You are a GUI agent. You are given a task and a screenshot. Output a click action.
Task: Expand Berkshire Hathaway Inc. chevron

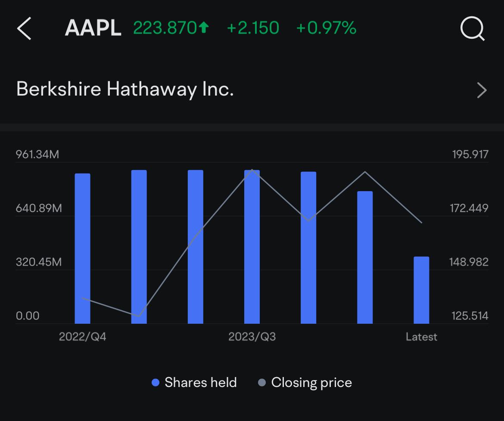coord(482,90)
